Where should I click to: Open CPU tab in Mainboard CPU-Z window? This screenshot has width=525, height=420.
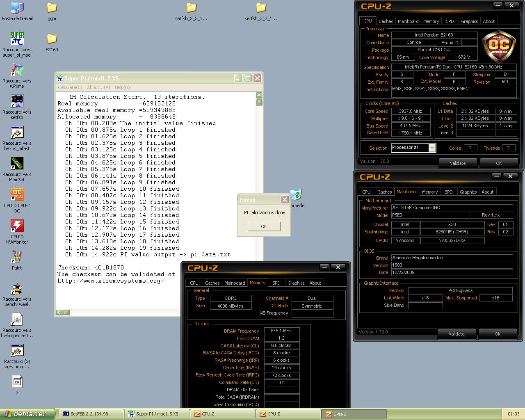pyautogui.click(x=366, y=192)
